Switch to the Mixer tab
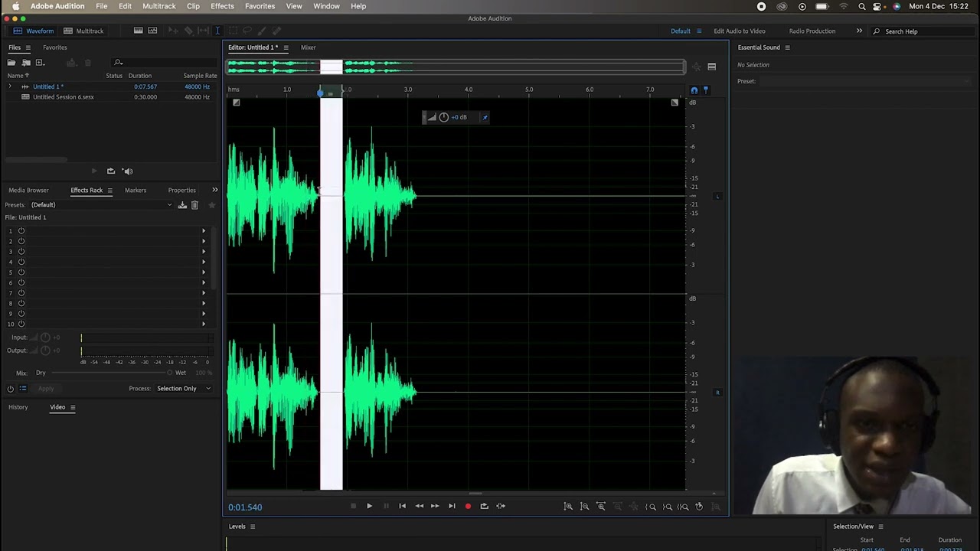Viewport: 980px width, 551px height. coord(308,47)
